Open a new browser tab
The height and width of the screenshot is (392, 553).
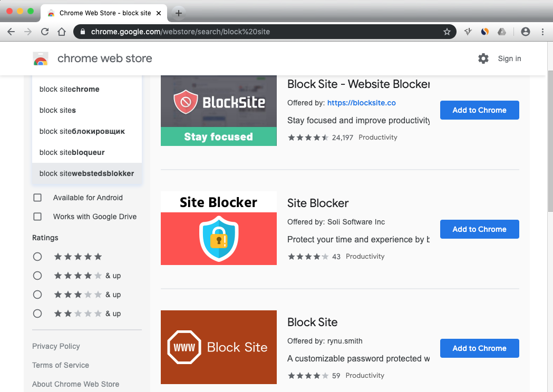[179, 13]
